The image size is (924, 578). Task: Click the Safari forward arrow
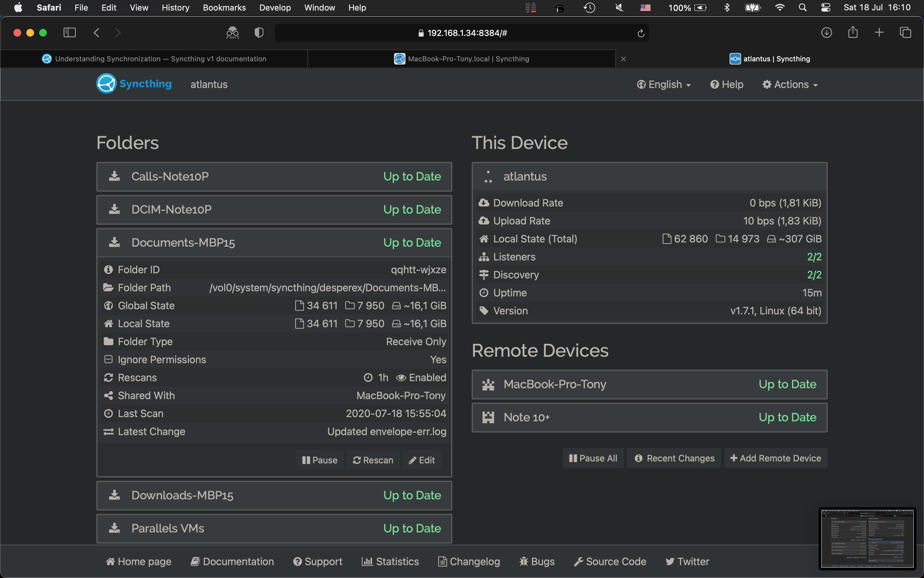pos(118,33)
